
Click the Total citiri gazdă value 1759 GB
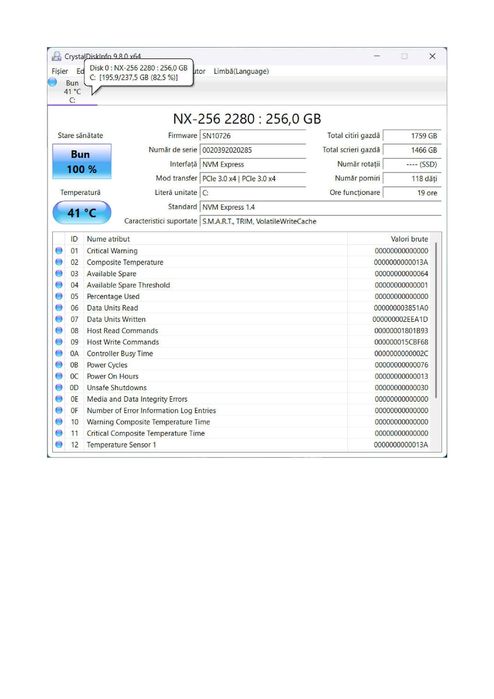pos(412,136)
